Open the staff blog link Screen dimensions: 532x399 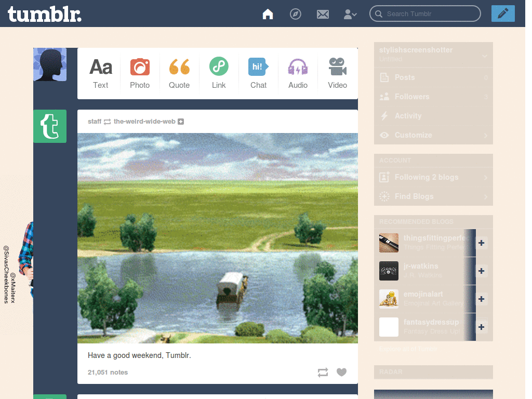(95, 122)
